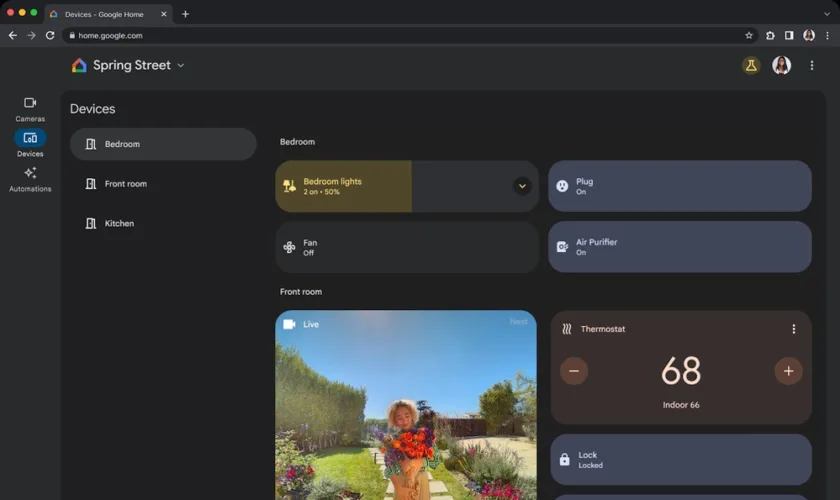
Task: Click the Google Home logo
Action: click(79, 65)
